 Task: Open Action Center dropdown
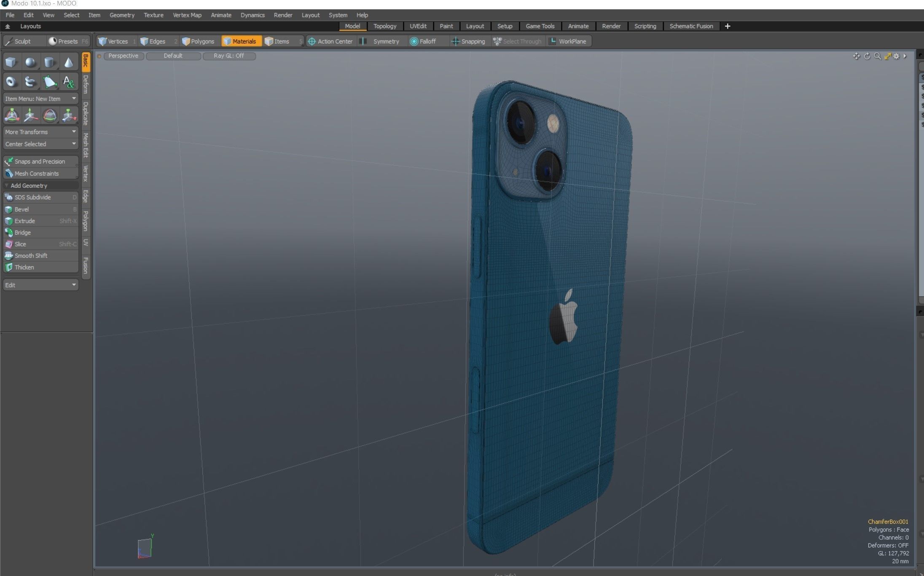330,41
